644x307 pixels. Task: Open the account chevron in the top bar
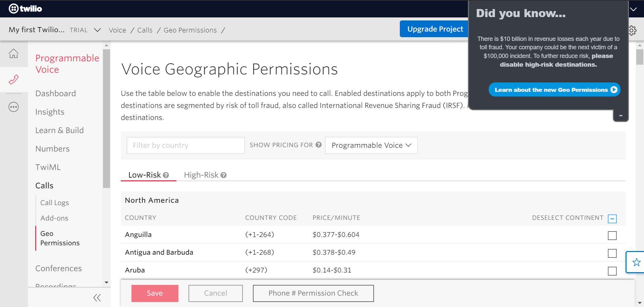pos(634,9)
